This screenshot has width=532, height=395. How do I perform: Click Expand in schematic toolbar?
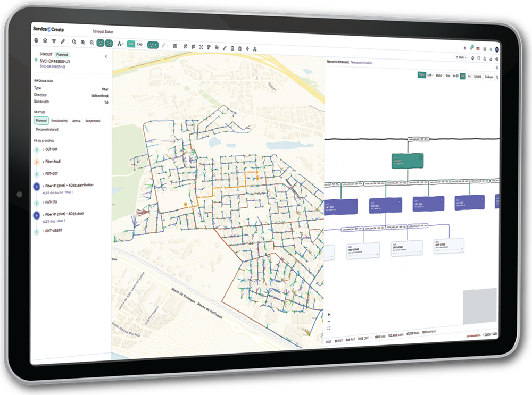click(x=477, y=77)
